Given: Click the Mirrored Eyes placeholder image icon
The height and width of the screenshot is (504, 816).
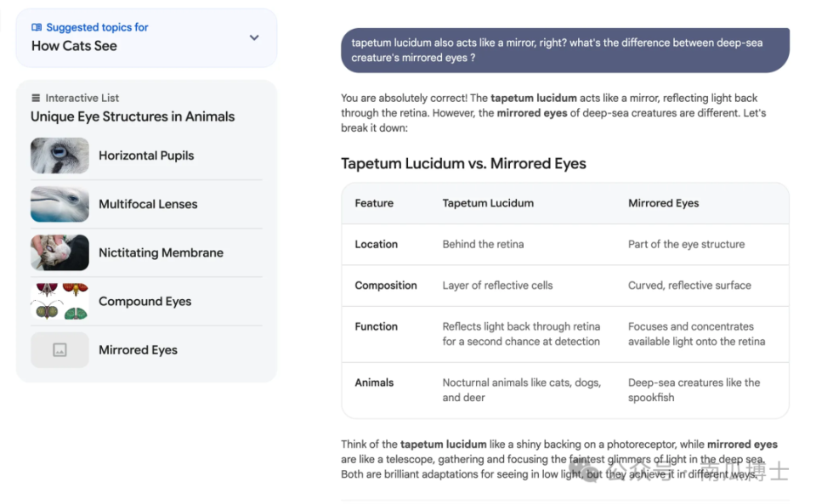Looking at the screenshot, I should coord(59,349).
